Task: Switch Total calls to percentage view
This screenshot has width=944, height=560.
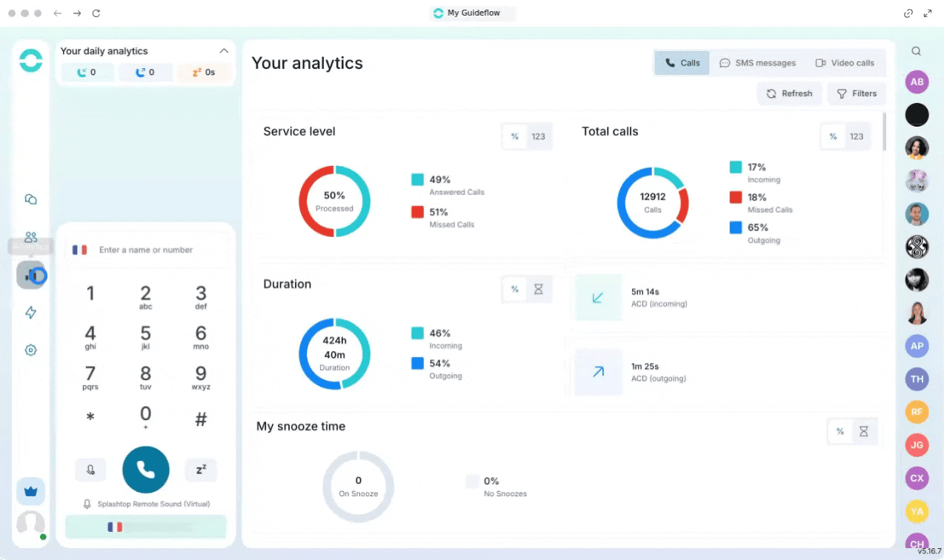Action: [833, 136]
